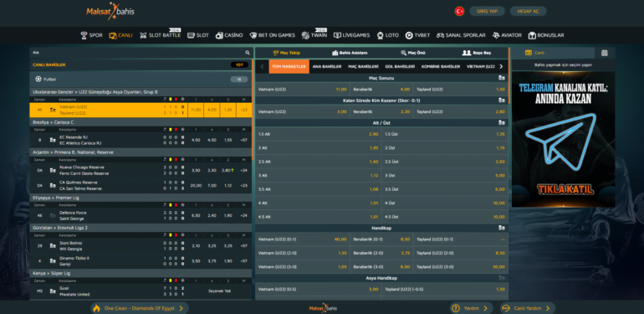Expand +23 markets for CA Quilmes Reserve
This screenshot has height=314, width=644.
(x=244, y=185)
